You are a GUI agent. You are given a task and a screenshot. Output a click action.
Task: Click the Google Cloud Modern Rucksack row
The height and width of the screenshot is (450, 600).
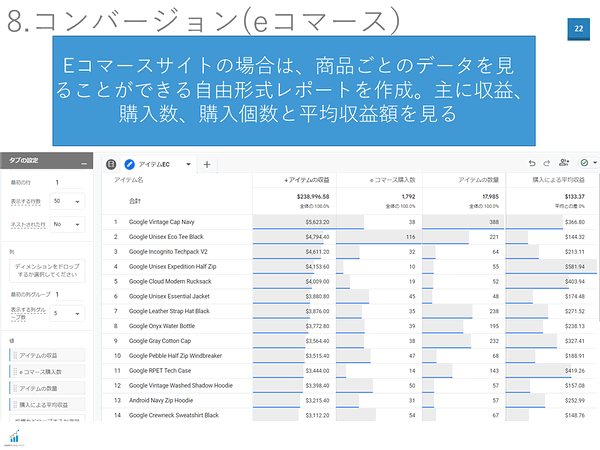349,282
